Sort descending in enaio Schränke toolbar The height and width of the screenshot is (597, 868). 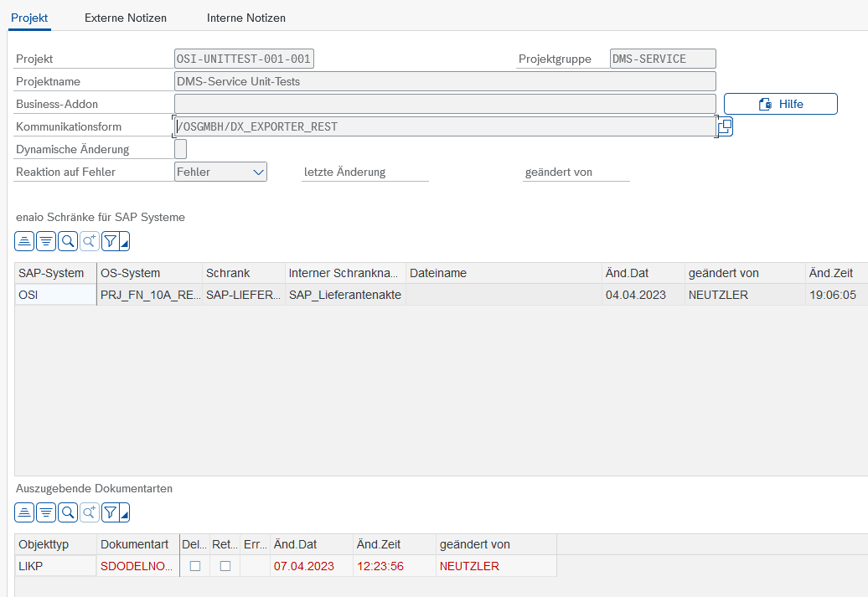47,242
